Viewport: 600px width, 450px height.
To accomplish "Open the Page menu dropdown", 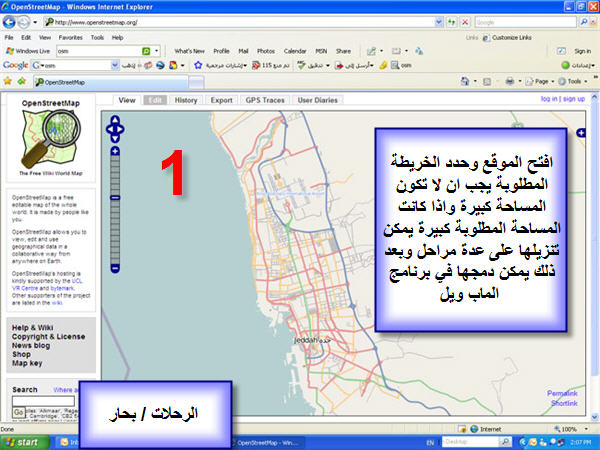I will pos(541,81).
